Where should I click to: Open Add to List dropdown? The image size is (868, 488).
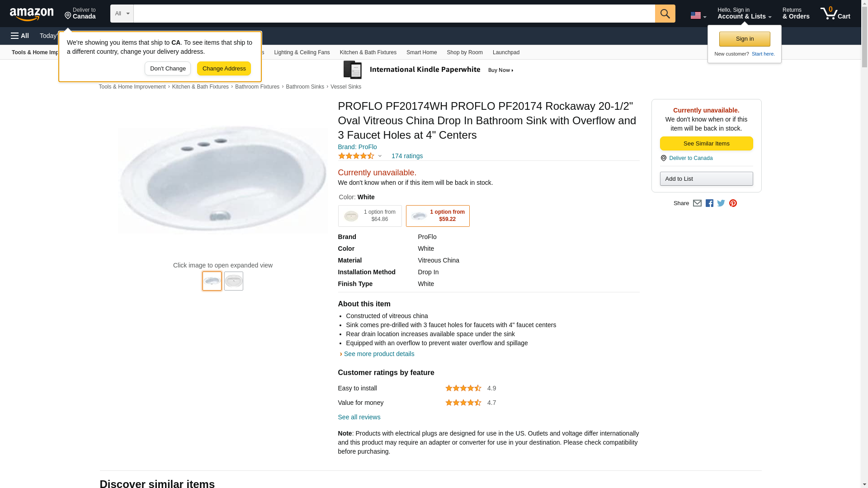[x=706, y=179]
